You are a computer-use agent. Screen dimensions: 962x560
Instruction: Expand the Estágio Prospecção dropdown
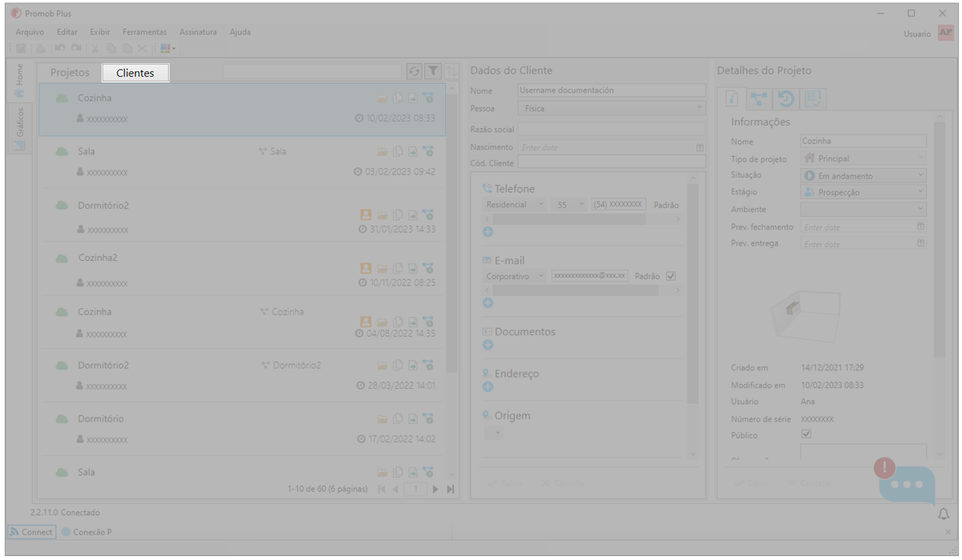coord(863,192)
